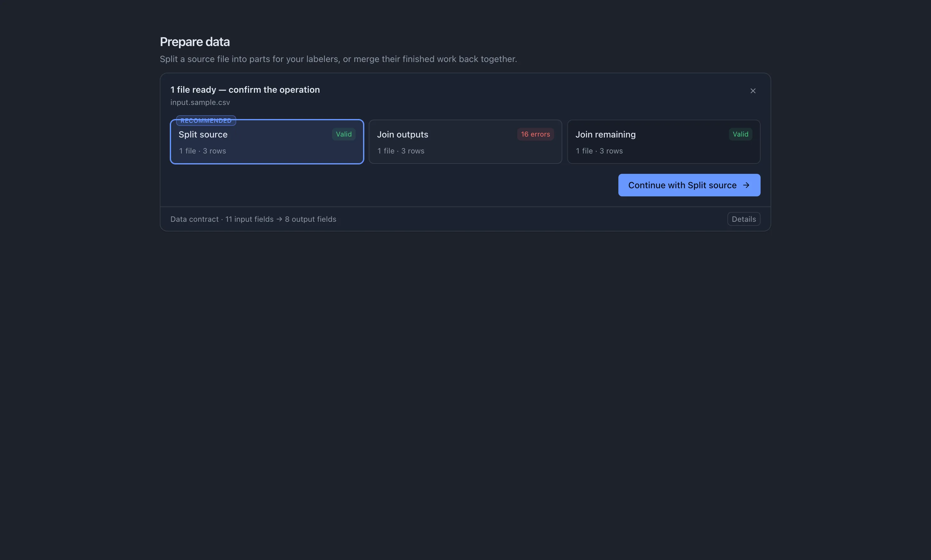Click the Data contract fields summary text
The image size is (931, 560).
point(253,219)
